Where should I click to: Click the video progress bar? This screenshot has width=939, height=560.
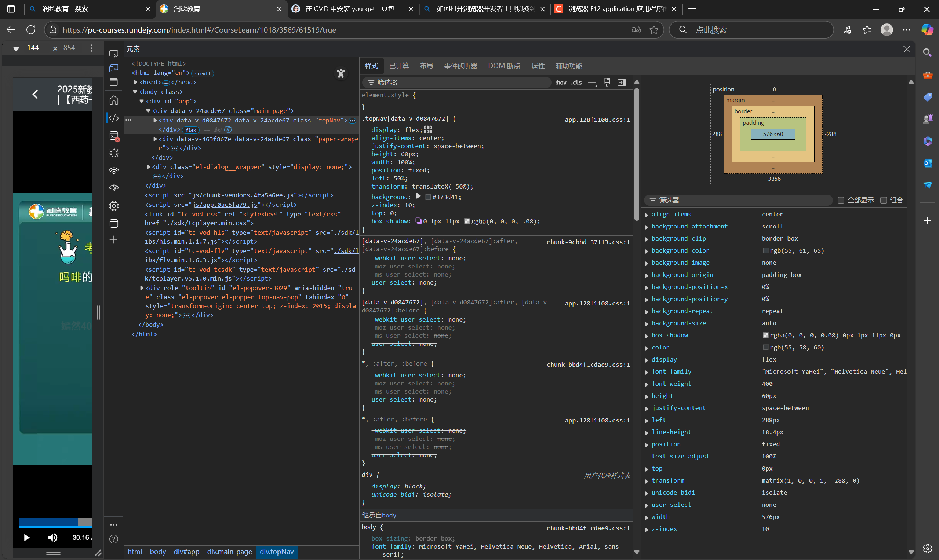55,522
